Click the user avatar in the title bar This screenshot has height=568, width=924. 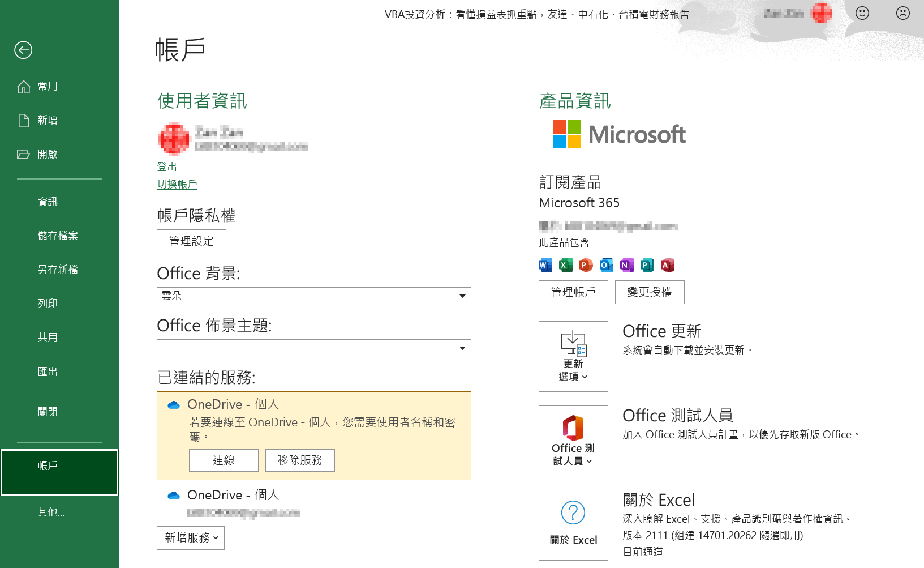(x=822, y=13)
